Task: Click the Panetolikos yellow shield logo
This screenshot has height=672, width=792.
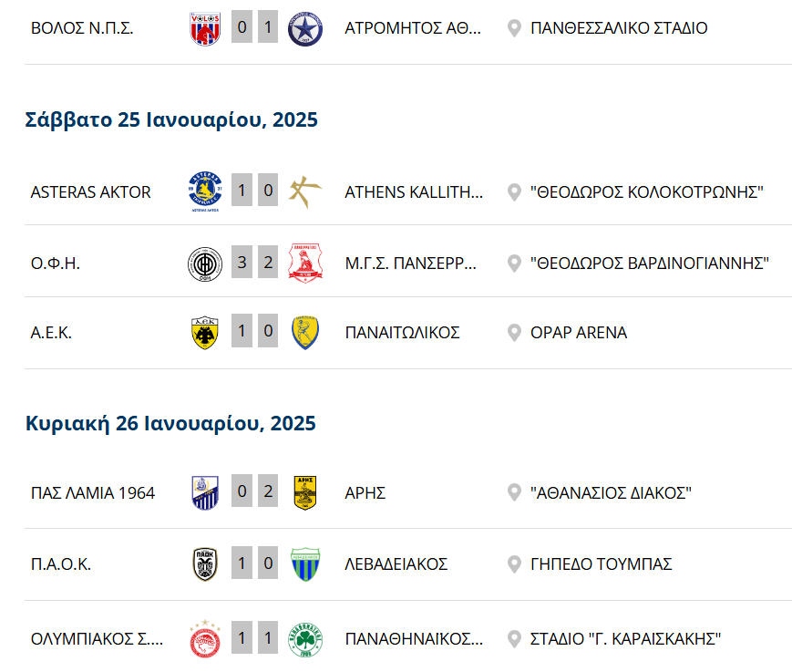Action: pyautogui.click(x=305, y=333)
